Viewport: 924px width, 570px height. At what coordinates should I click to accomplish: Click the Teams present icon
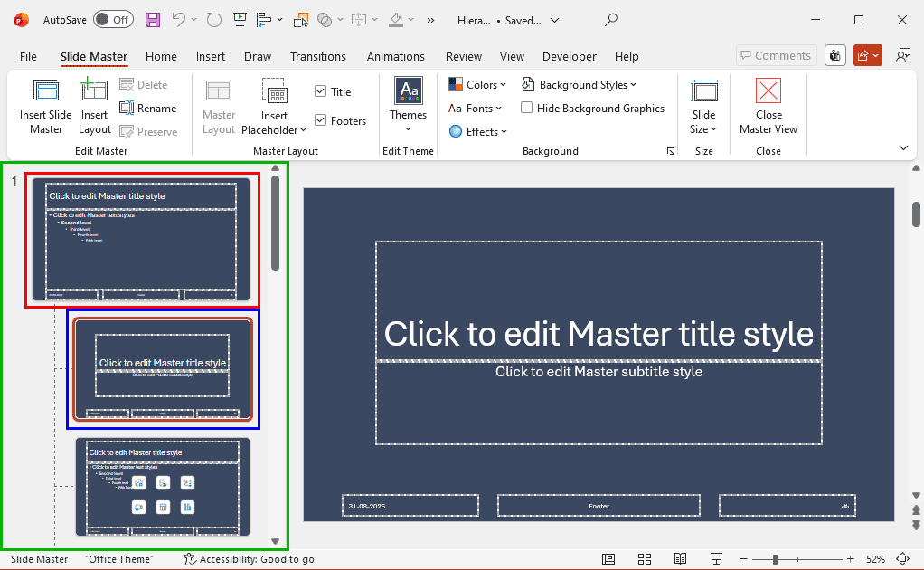(x=835, y=55)
